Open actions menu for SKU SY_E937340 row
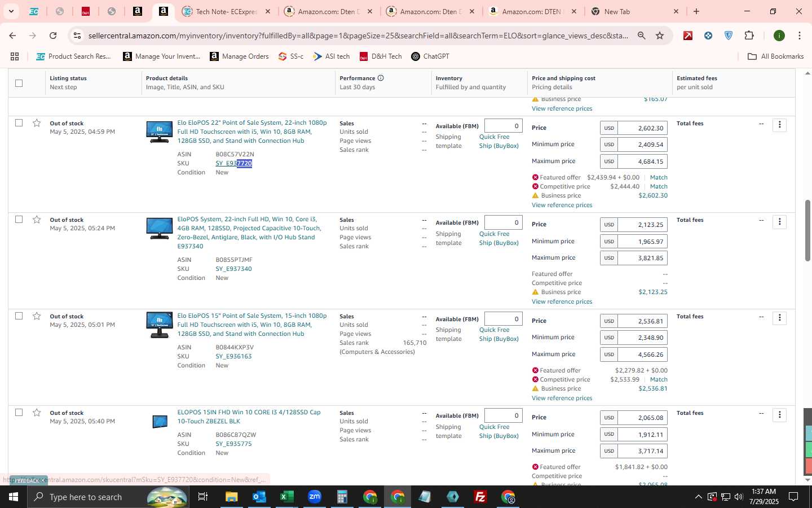Screen dimensions: 812x508 point(779,221)
